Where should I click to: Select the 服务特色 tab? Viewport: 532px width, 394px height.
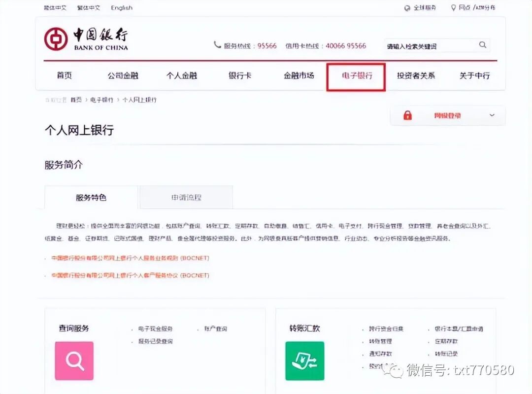[91, 197]
